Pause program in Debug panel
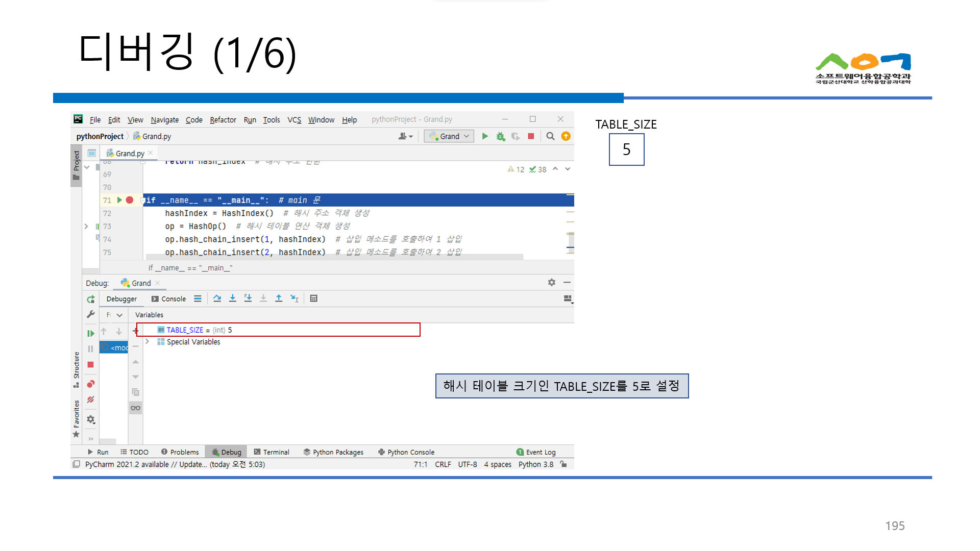The height and width of the screenshot is (551, 980). (91, 349)
